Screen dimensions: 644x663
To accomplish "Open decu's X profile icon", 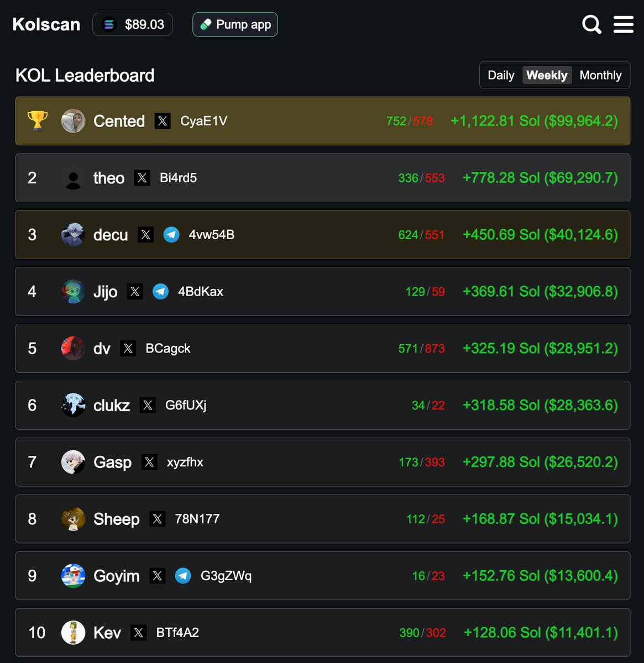I will coord(146,235).
